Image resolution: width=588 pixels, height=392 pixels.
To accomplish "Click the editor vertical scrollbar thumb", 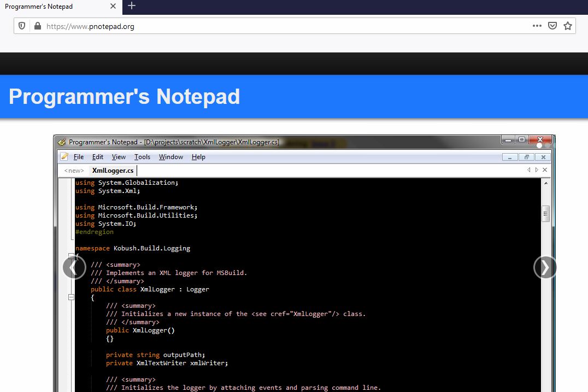I will [545, 213].
